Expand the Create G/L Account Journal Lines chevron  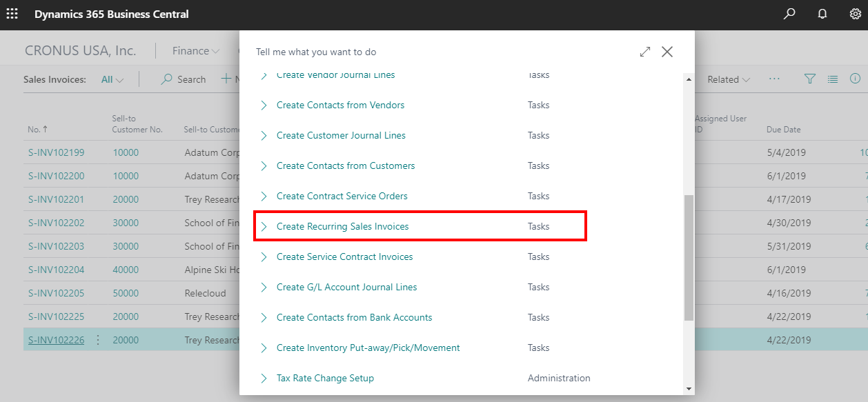click(264, 288)
